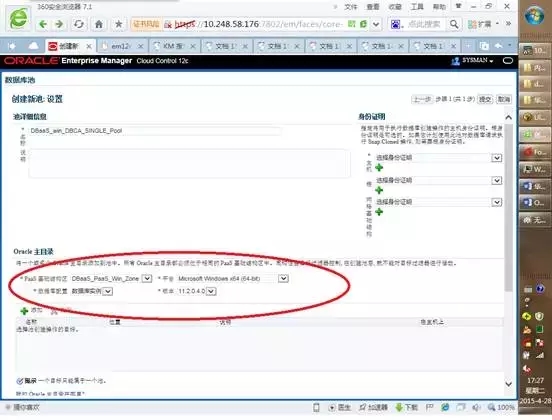
Task: Open the host credential dropdown
Action: pos(497,158)
